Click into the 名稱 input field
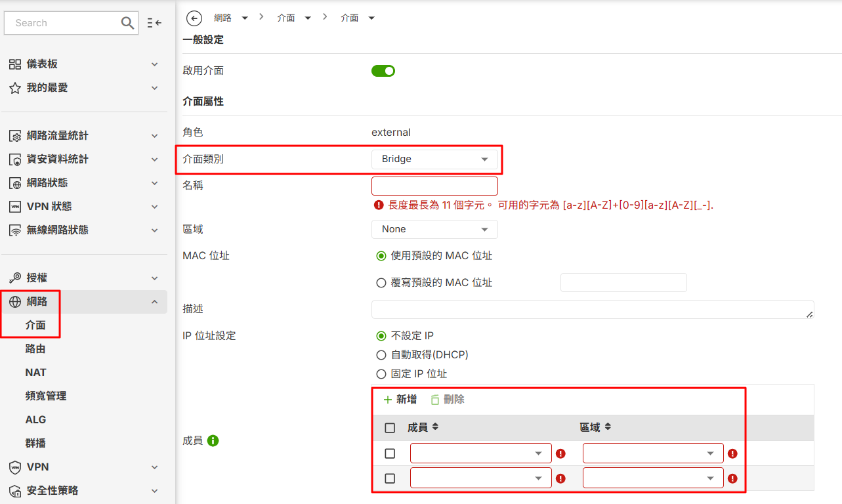The image size is (842, 504). (x=434, y=186)
